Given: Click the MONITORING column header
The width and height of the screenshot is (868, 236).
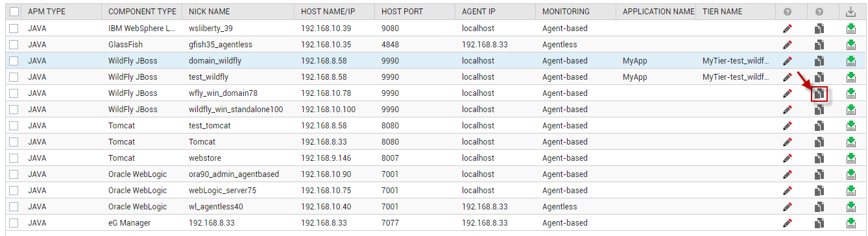Looking at the screenshot, I should click(566, 12).
